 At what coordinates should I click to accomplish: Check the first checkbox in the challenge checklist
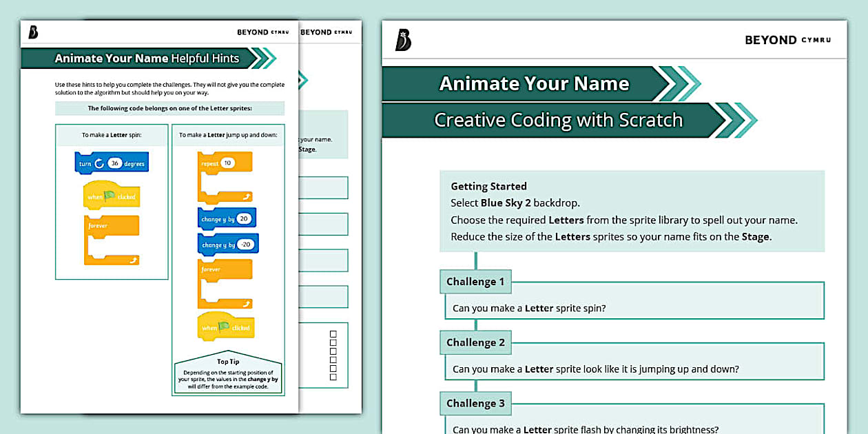click(x=333, y=333)
